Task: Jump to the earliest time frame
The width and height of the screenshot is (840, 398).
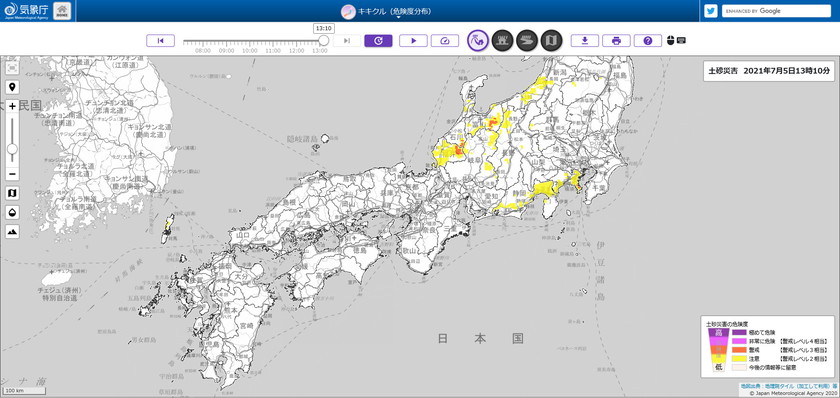Action: click(160, 41)
